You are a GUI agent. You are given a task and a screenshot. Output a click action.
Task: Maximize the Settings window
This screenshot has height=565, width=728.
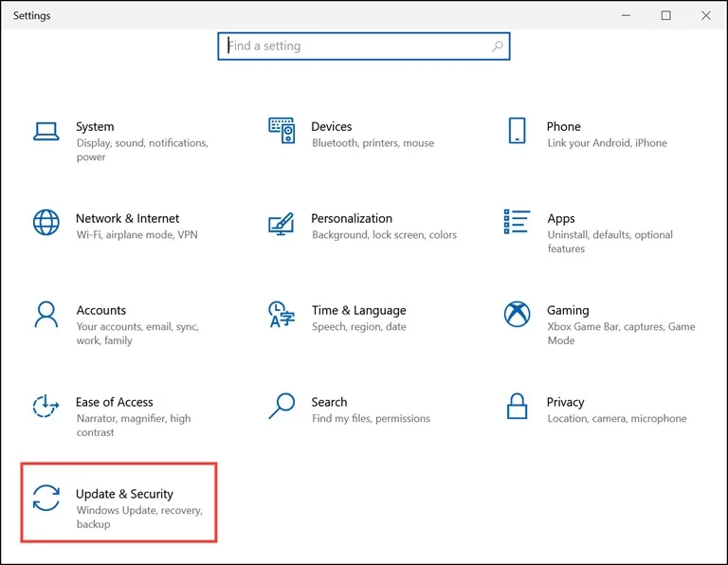tap(665, 15)
